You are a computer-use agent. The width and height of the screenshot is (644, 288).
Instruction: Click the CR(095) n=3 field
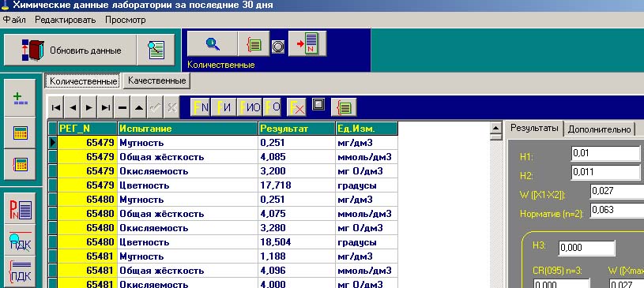click(562, 284)
